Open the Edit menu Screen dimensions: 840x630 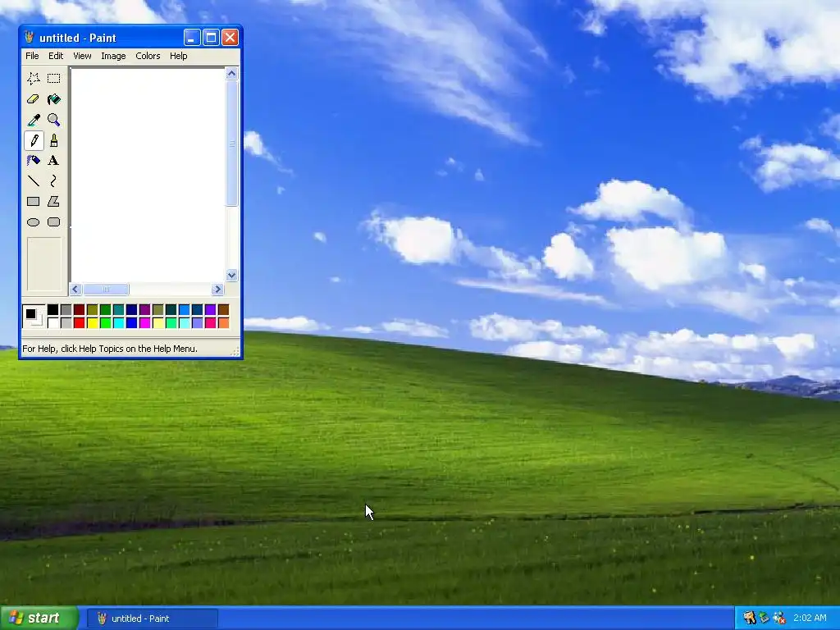(x=56, y=56)
